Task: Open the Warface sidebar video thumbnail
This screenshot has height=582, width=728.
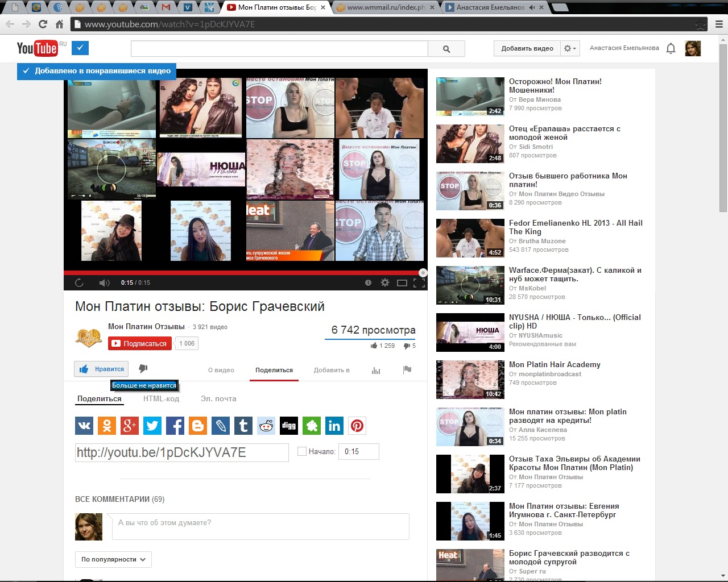Action: click(470, 285)
